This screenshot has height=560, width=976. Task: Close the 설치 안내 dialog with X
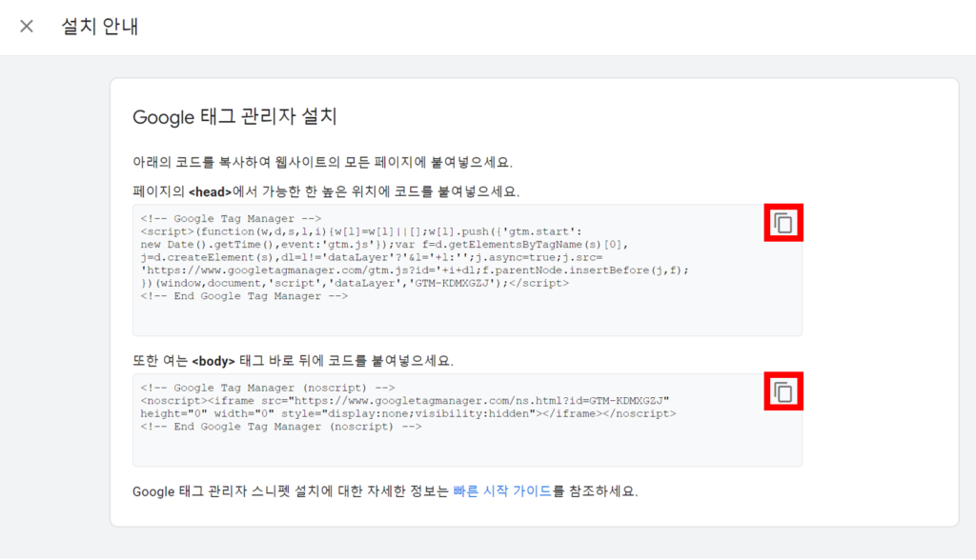click(x=26, y=26)
